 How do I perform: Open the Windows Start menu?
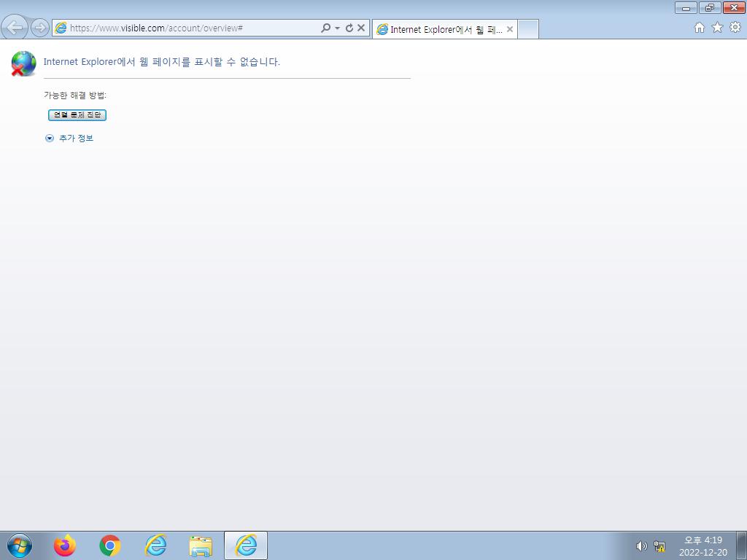point(20,545)
